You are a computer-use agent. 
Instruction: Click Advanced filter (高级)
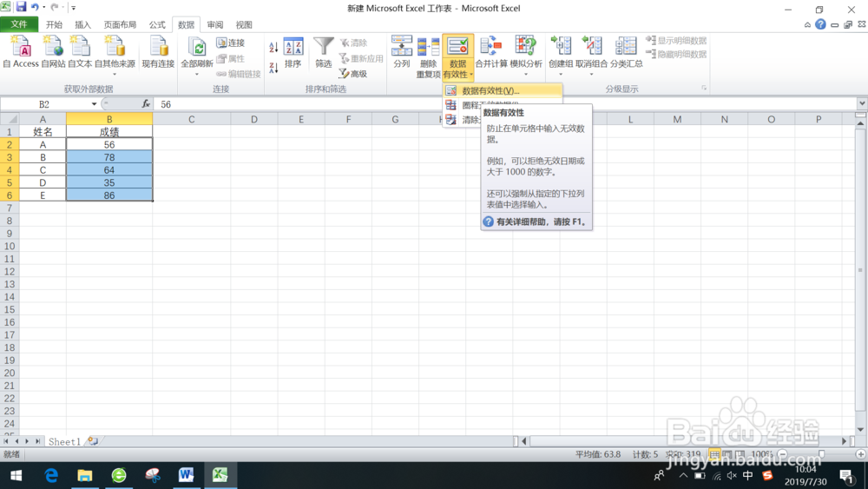pyautogui.click(x=353, y=74)
